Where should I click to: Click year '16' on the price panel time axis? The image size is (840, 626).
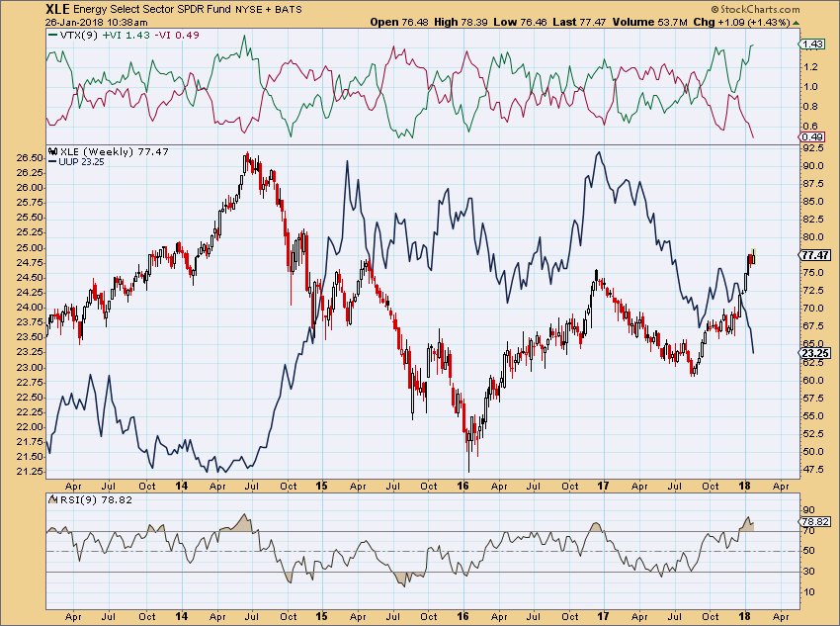(x=462, y=486)
